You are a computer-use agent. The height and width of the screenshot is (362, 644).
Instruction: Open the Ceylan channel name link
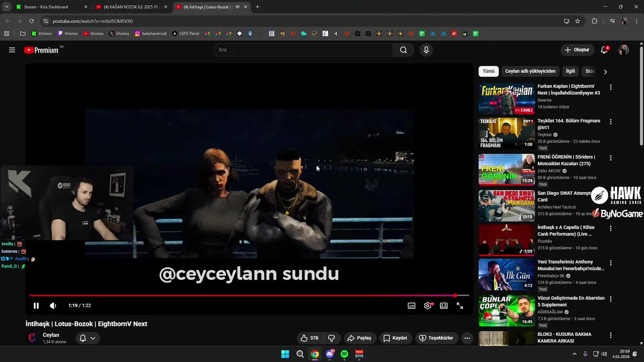pyautogui.click(x=51, y=335)
